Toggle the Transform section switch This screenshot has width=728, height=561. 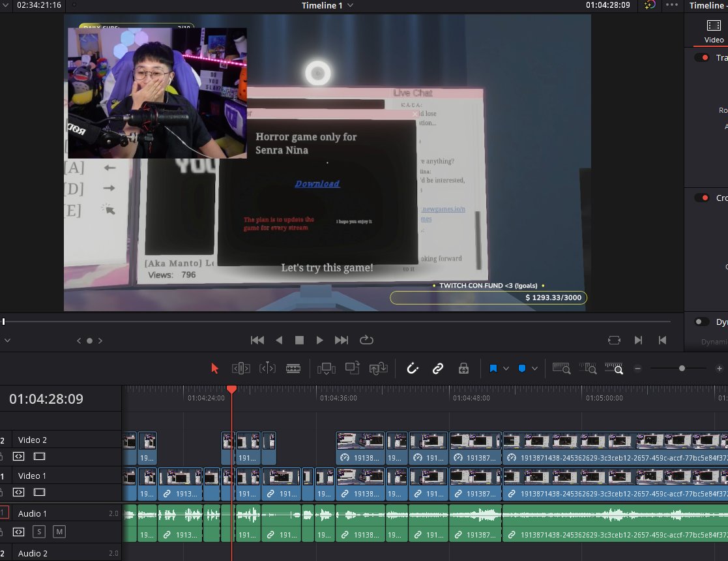pos(701,57)
